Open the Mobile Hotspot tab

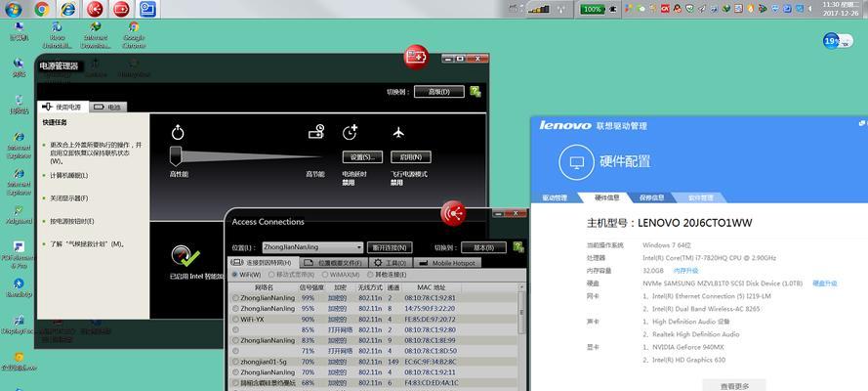point(447,263)
